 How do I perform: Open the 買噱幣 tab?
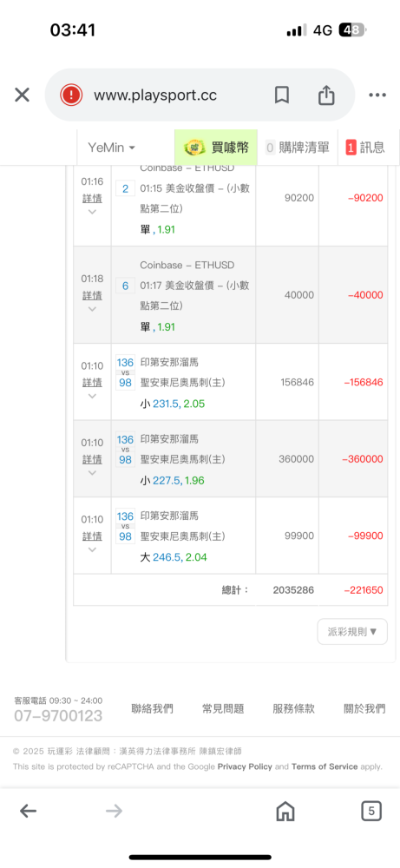pos(216,148)
